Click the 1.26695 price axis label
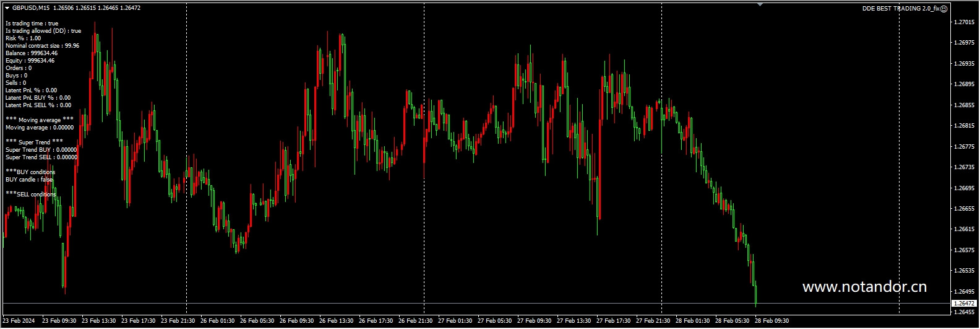The width and height of the screenshot is (980, 329). click(964, 188)
